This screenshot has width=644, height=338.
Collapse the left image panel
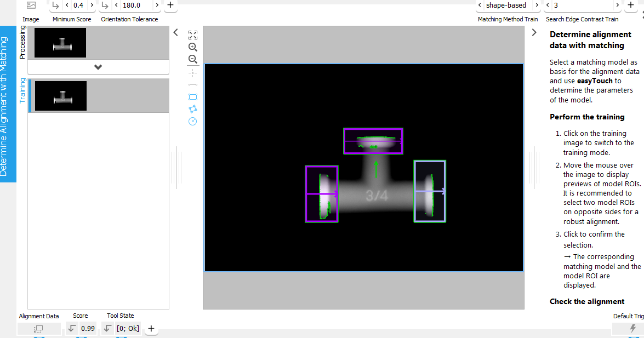[175, 32]
